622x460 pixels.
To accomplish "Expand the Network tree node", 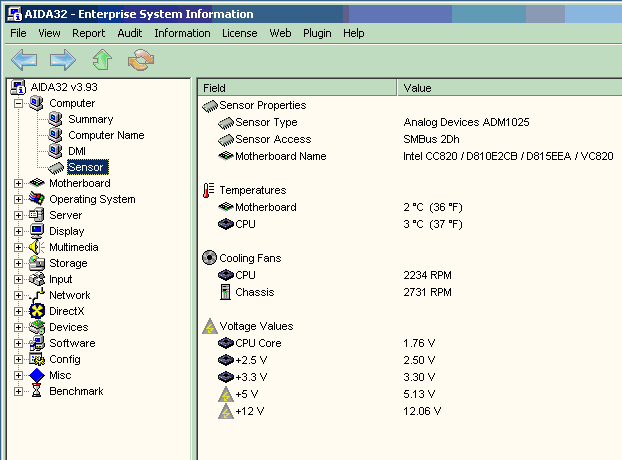I will click(19, 295).
